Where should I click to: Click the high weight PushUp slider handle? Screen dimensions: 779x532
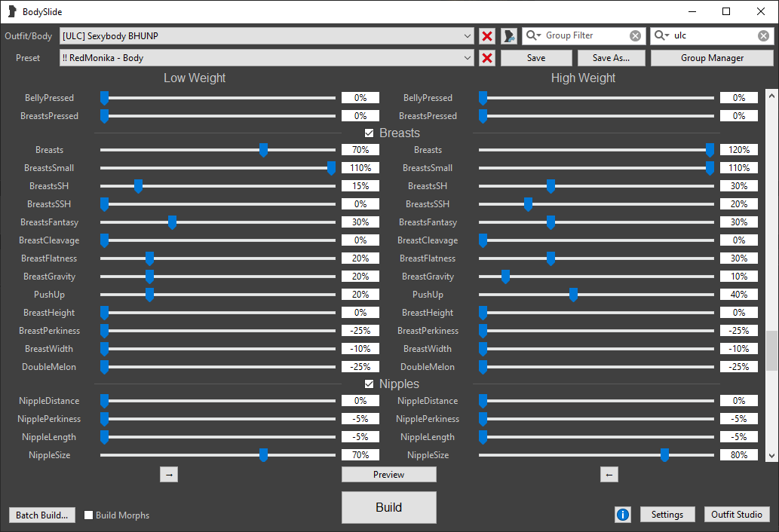pos(573,295)
